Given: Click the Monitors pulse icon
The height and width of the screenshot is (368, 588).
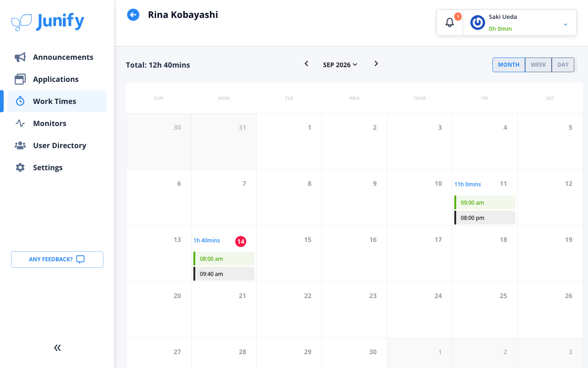Looking at the screenshot, I should tap(20, 123).
